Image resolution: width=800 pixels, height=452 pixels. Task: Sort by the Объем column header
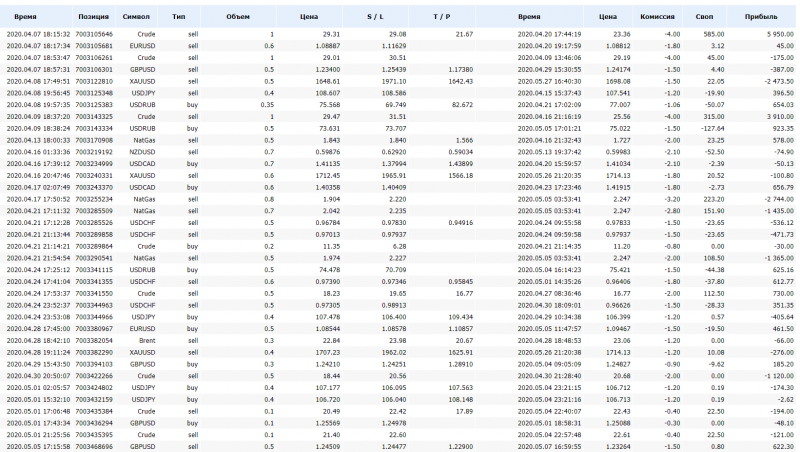[x=238, y=17]
